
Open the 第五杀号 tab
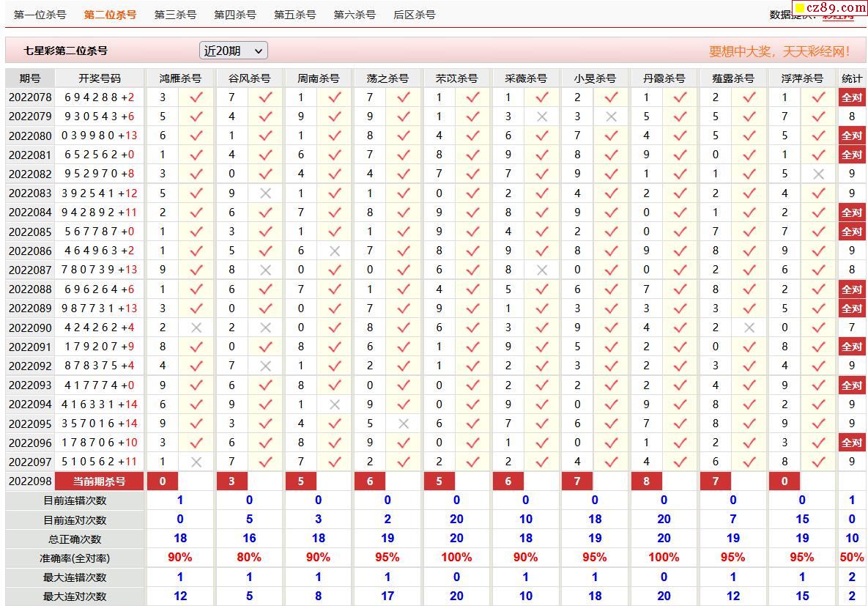point(295,15)
